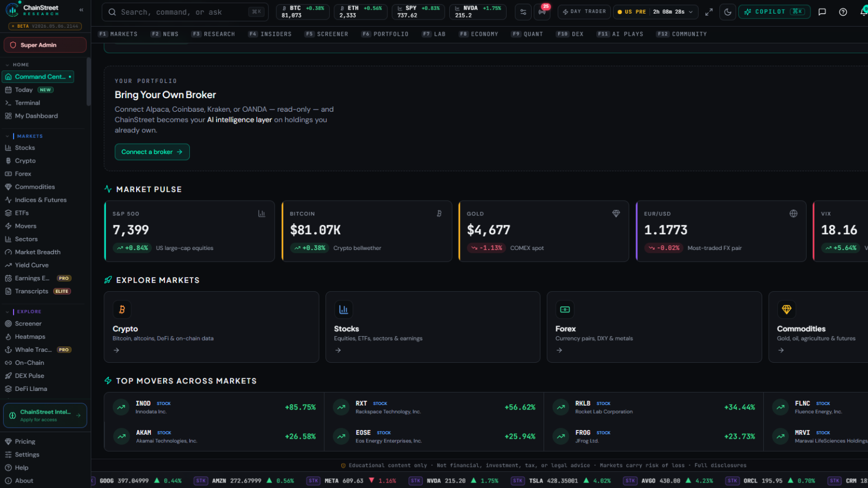This screenshot has height=488, width=868.
Task: Open the AKAM Akamai Technologies mover row
Action: click(x=214, y=436)
